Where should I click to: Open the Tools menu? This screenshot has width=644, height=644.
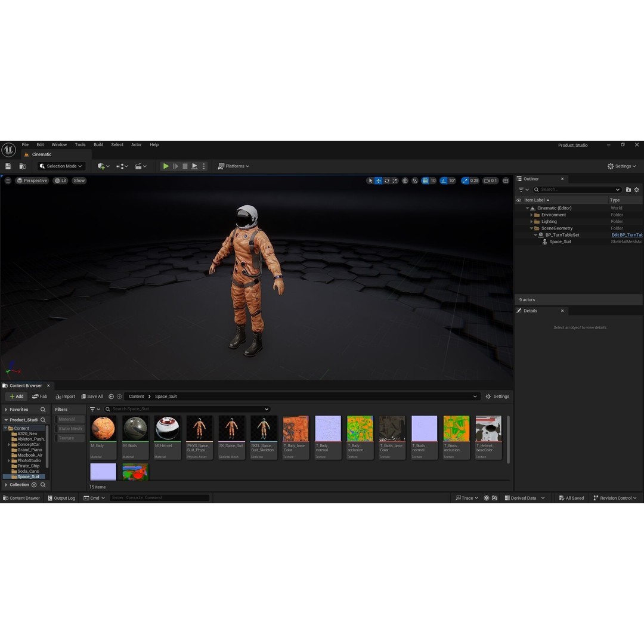(x=80, y=144)
